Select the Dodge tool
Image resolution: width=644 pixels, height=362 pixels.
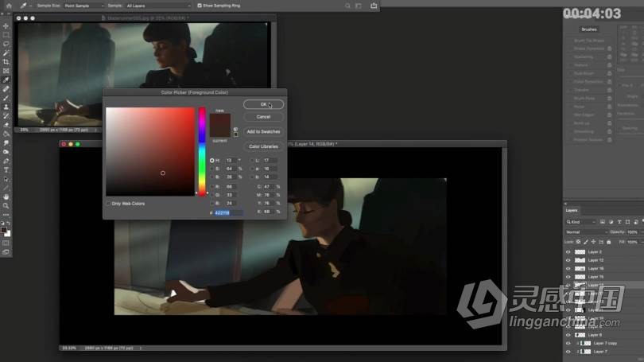pyautogui.click(x=6, y=153)
